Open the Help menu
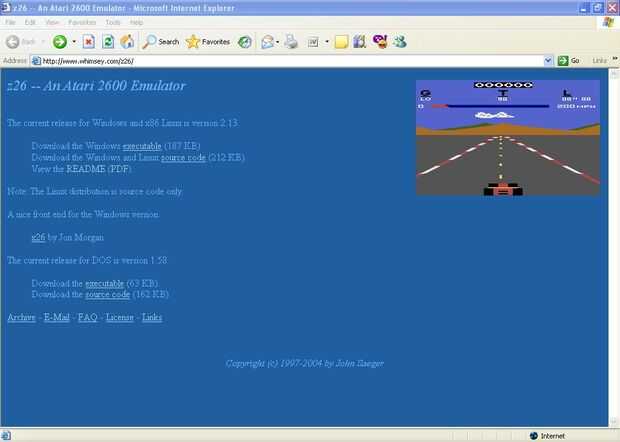The width and height of the screenshot is (620, 442). click(136, 22)
